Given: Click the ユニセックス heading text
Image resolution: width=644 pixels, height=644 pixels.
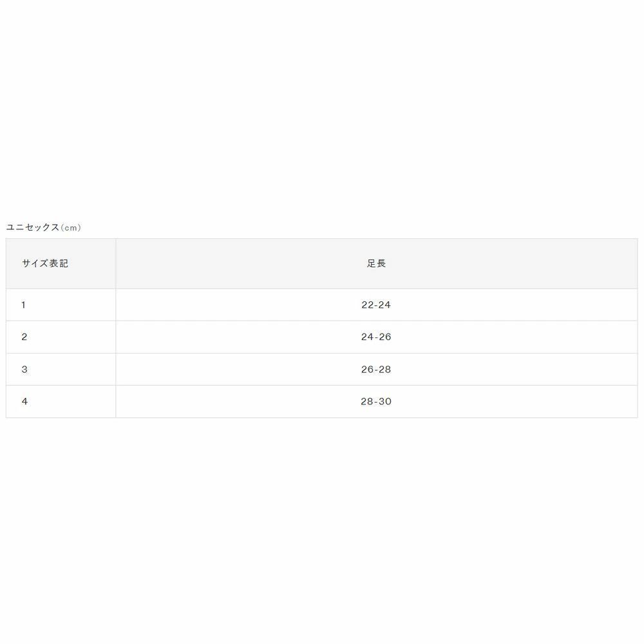Looking at the screenshot, I should 33,227.
